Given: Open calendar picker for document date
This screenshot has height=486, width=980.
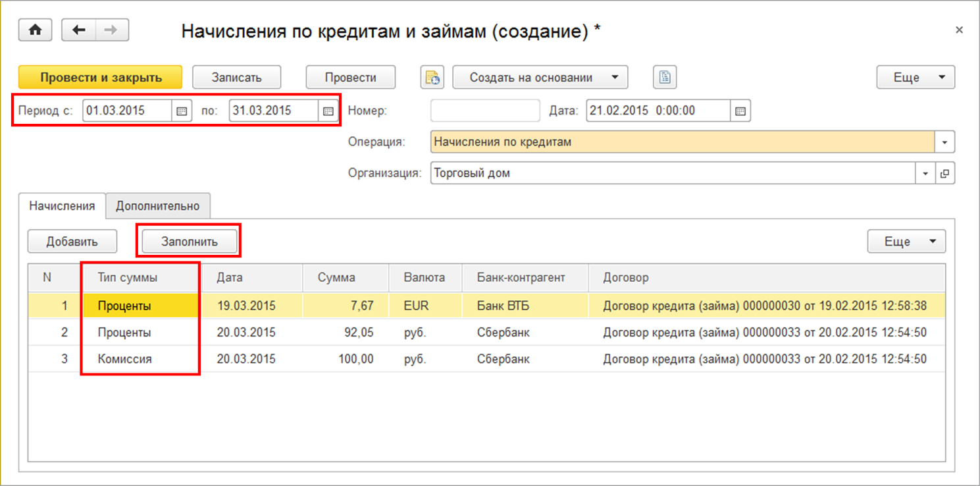Looking at the screenshot, I should tap(740, 111).
